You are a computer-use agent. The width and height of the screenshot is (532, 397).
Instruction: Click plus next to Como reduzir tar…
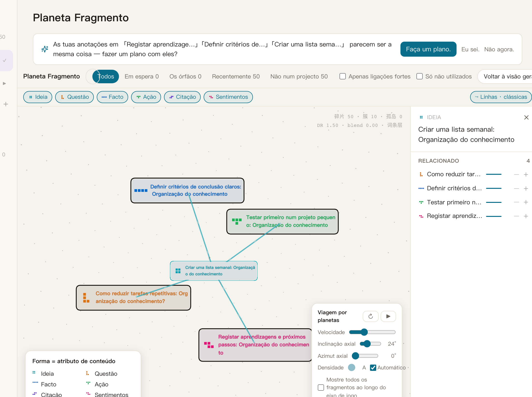pos(526,174)
